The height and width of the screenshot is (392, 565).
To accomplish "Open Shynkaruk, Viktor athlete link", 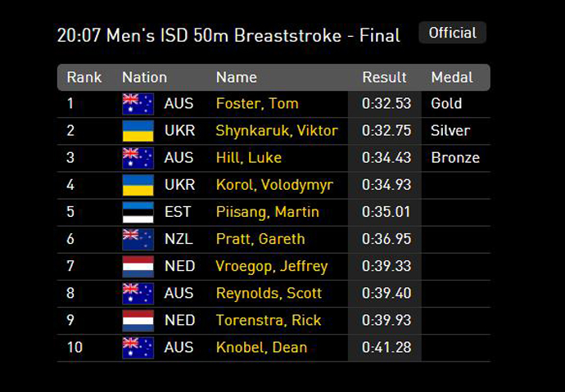I will (x=276, y=131).
